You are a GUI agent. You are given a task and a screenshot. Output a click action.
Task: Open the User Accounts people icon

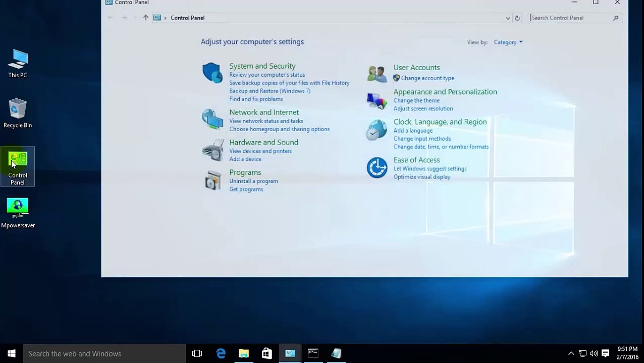(x=377, y=74)
